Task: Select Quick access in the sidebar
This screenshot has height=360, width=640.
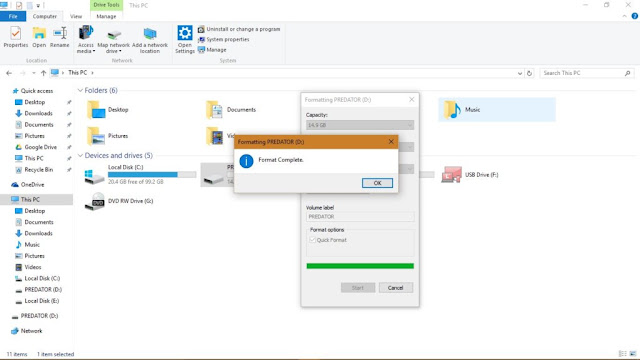Action: click(x=33, y=91)
